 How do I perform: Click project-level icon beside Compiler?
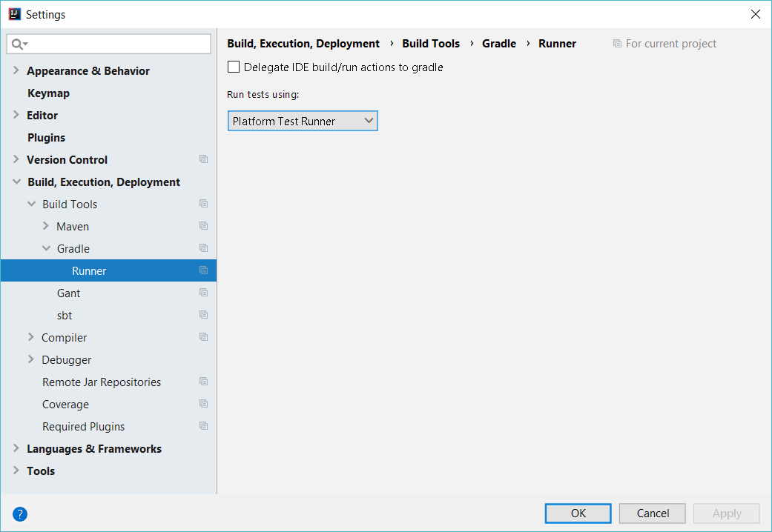(x=203, y=336)
